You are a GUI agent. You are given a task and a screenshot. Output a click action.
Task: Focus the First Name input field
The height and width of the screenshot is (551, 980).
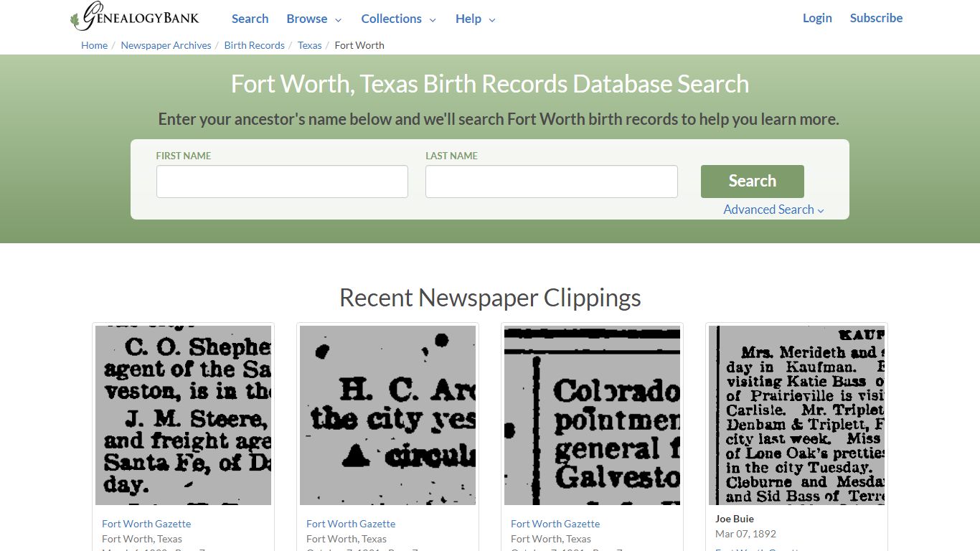coord(282,182)
